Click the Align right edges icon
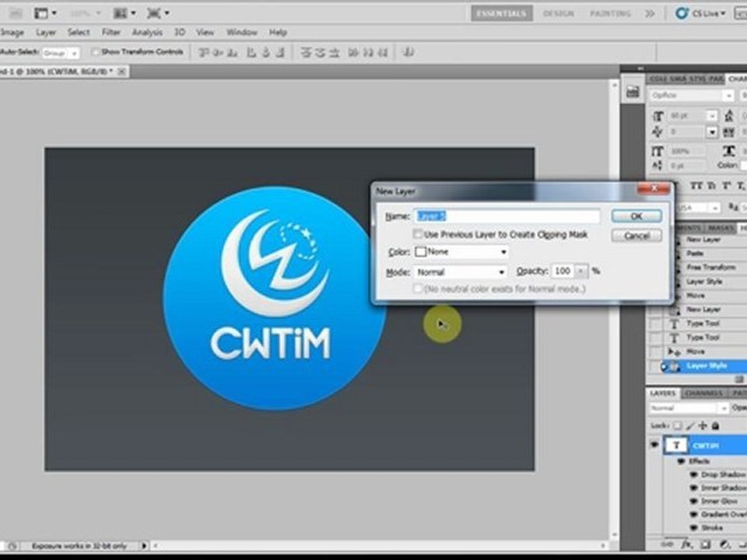Screen dimensions: 747x560 (x=281, y=52)
